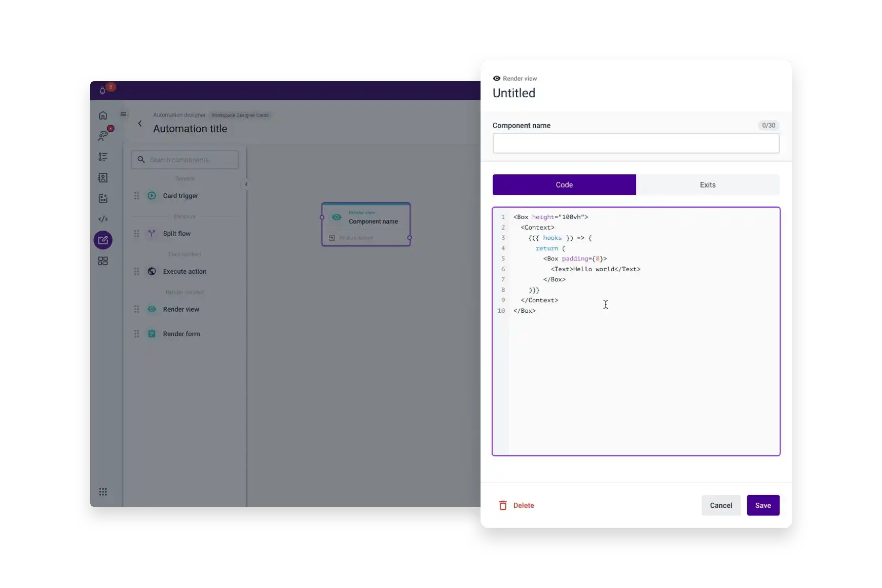The height and width of the screenshot is (588, 882).
Task: Go back using the left arrow
Action: click(140, 124)
